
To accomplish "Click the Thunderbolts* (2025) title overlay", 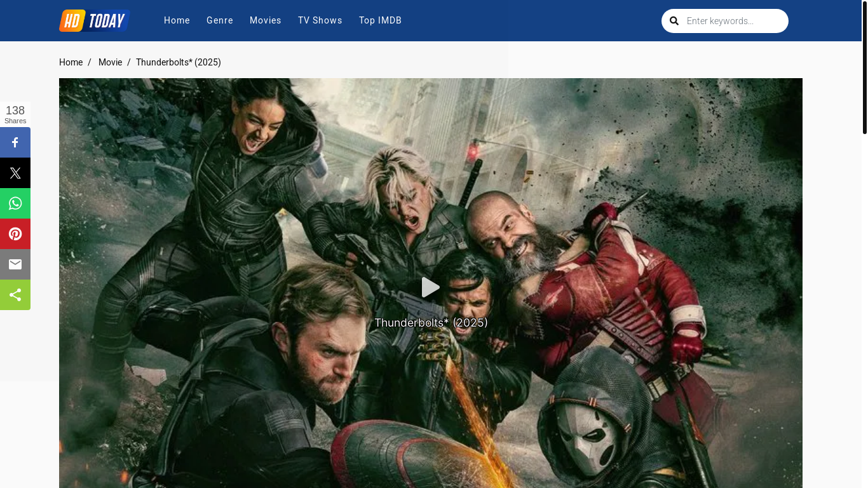I will [431, 323].
